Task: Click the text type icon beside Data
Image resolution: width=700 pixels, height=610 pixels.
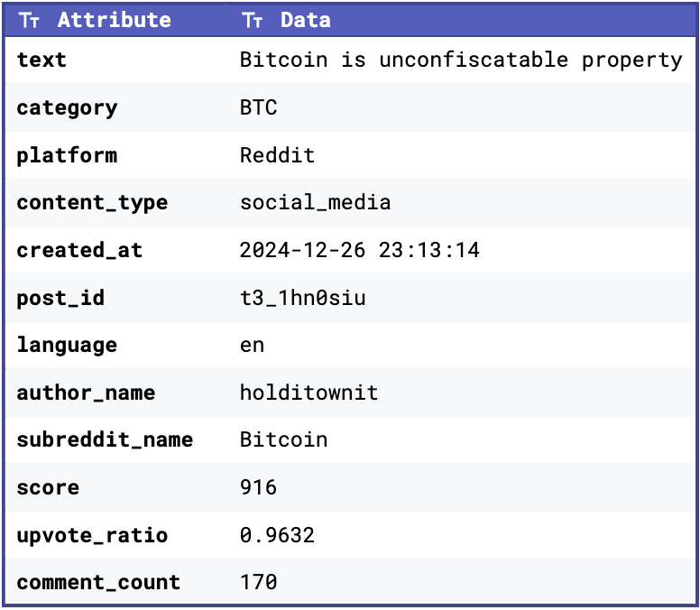Action: 253,20
